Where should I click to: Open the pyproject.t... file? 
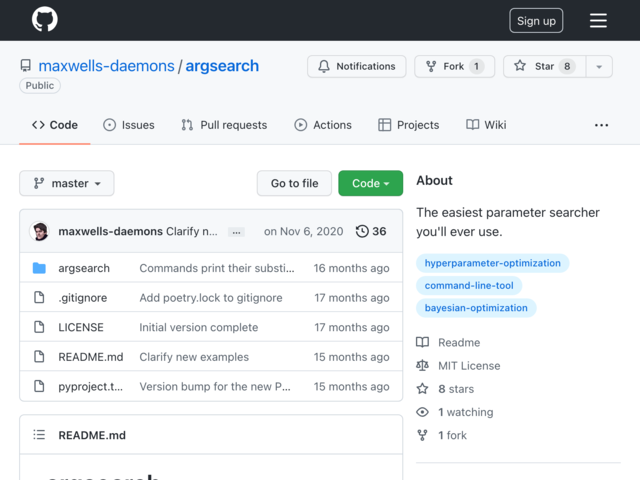point(91,387)
